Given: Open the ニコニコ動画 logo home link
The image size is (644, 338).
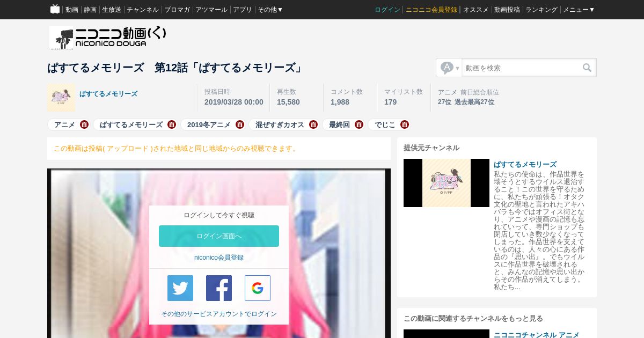Looking at the screenshot, I should pos(108,38).
